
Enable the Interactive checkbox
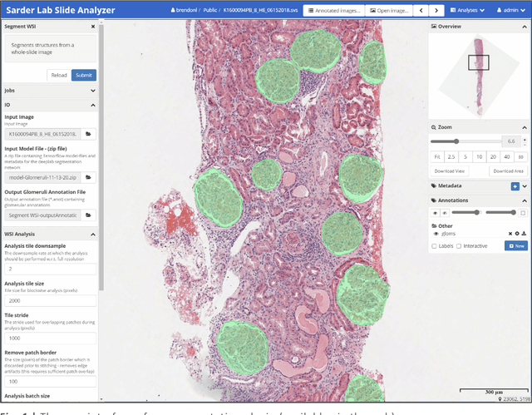coord(459,245)
